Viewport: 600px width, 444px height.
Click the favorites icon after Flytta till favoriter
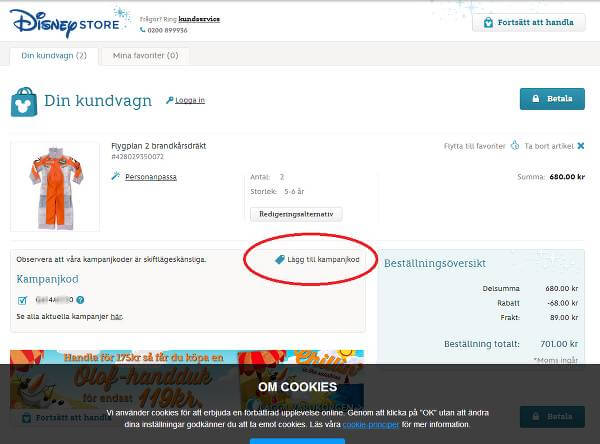[515, 146]
